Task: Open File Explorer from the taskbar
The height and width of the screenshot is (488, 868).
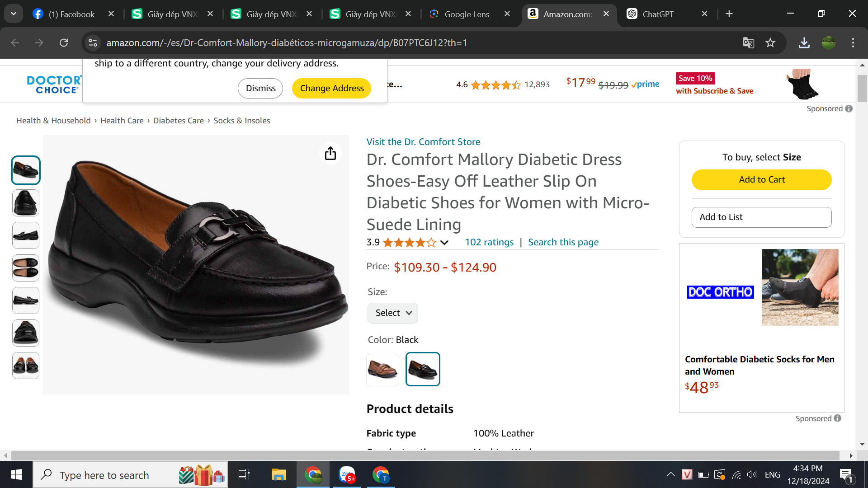Action: (278, 475)
